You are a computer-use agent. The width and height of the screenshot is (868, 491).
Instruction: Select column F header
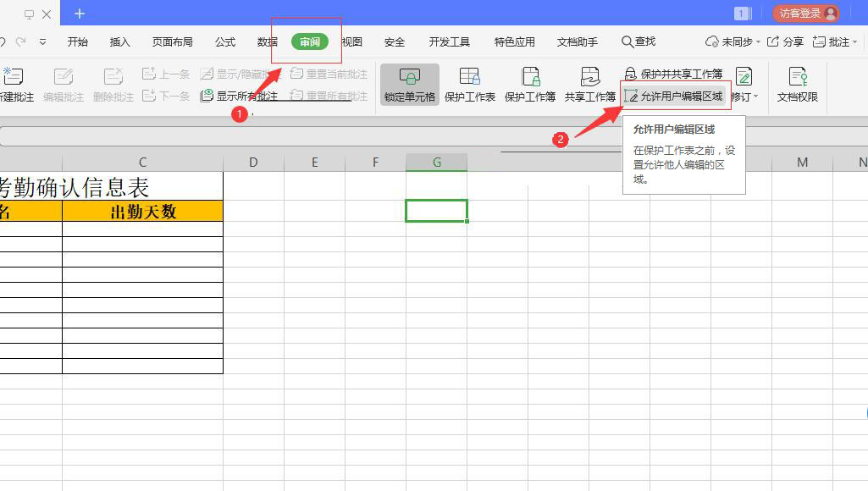(375, 163)
